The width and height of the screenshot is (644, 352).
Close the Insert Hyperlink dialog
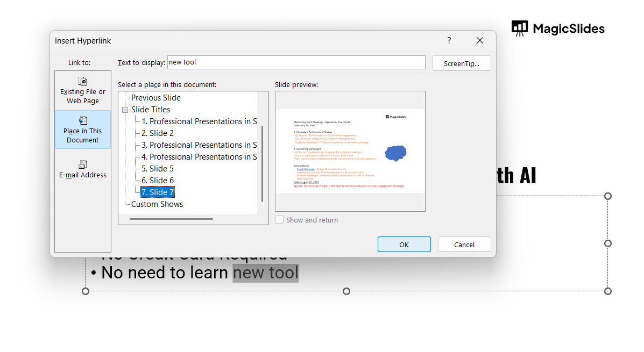[x=480, y=40]
